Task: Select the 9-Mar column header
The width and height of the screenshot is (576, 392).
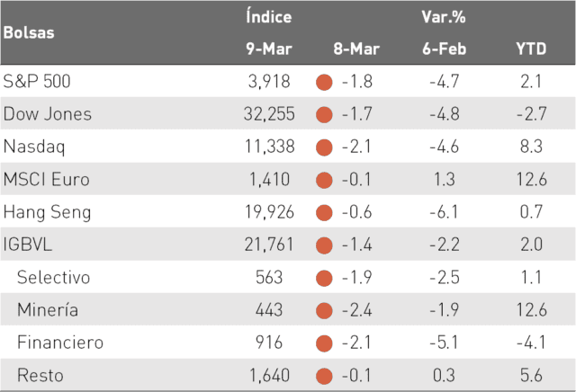Action: pyautogui.click(x=269, y=49)
